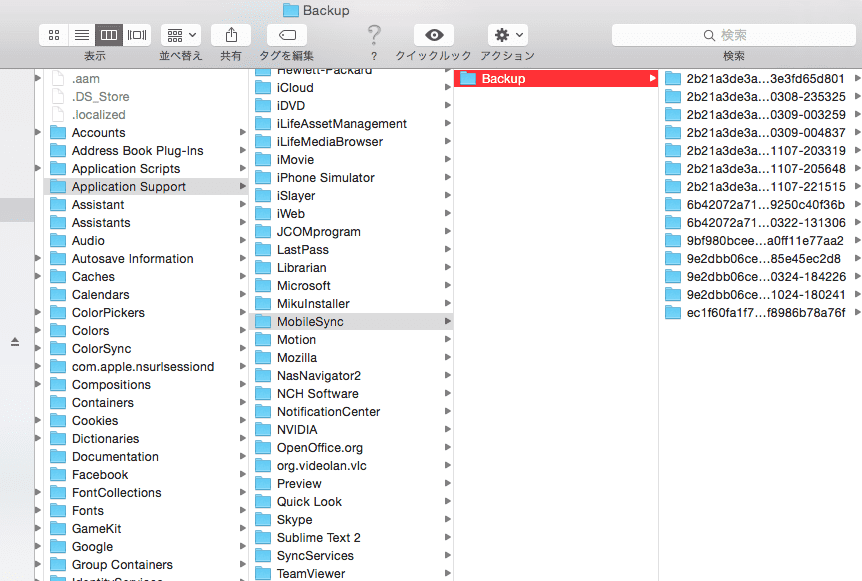The width and height of the screenshot is (862, 581).
Task: Open the arrange (並べ替え) dropdown
Action: pos(181,35)
